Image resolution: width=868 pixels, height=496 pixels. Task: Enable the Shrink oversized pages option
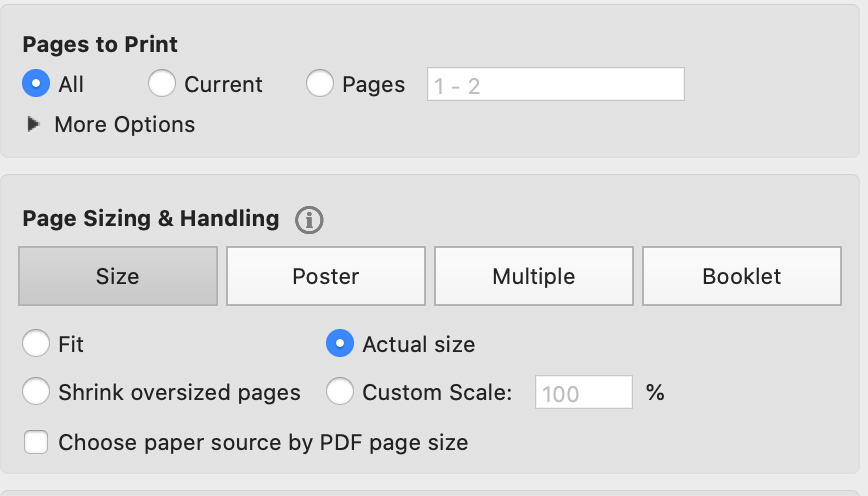[36, 392]
